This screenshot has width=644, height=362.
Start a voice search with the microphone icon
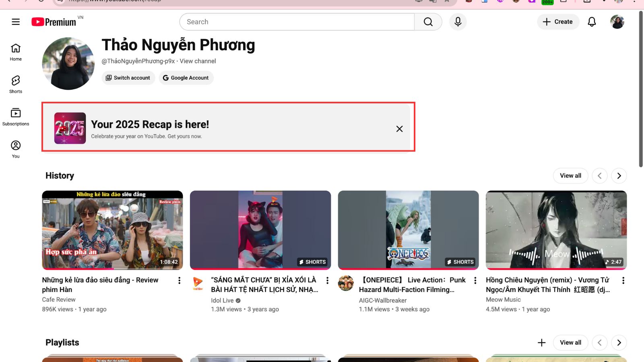point(458,22)
